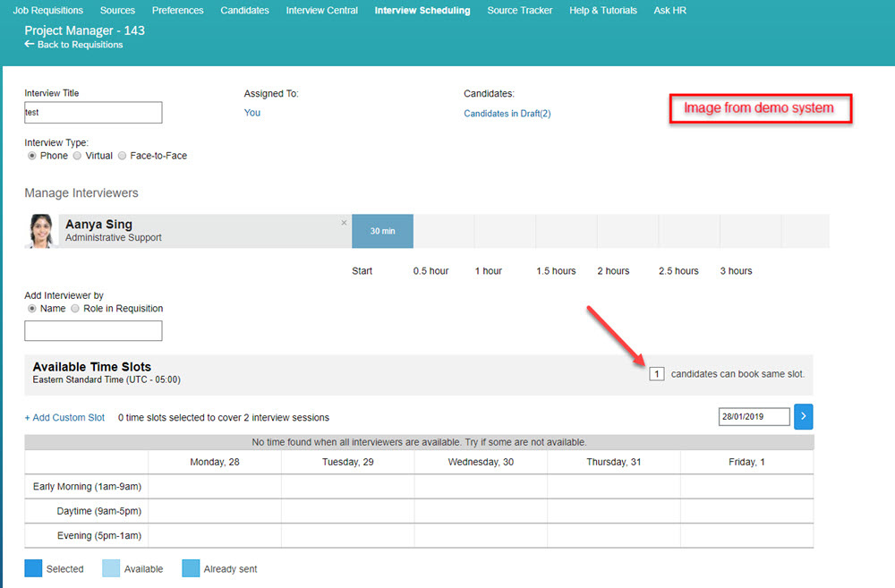Open the Candidates in Draft(2) link
The width and height of the screenshot is (895, 588).
(x=507, y=114)
